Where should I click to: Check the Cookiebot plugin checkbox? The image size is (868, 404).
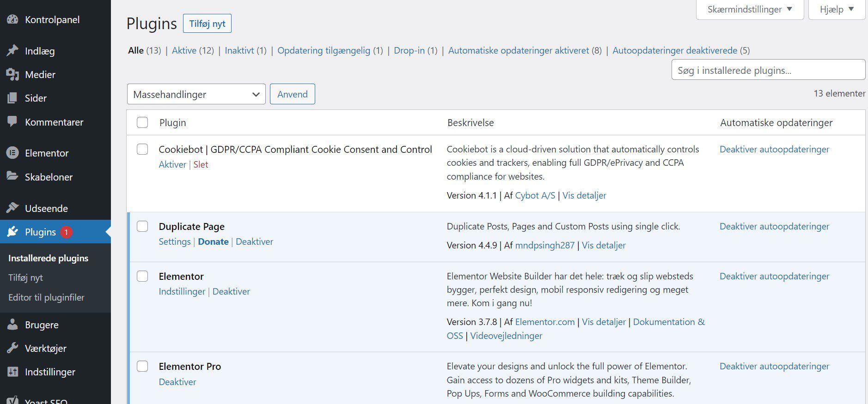pyautogui.click(x=142, y=149)
